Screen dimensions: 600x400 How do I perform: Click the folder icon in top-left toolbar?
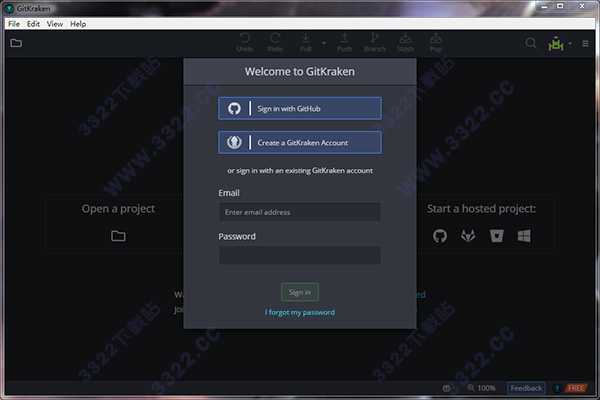[x=16, y=43]
